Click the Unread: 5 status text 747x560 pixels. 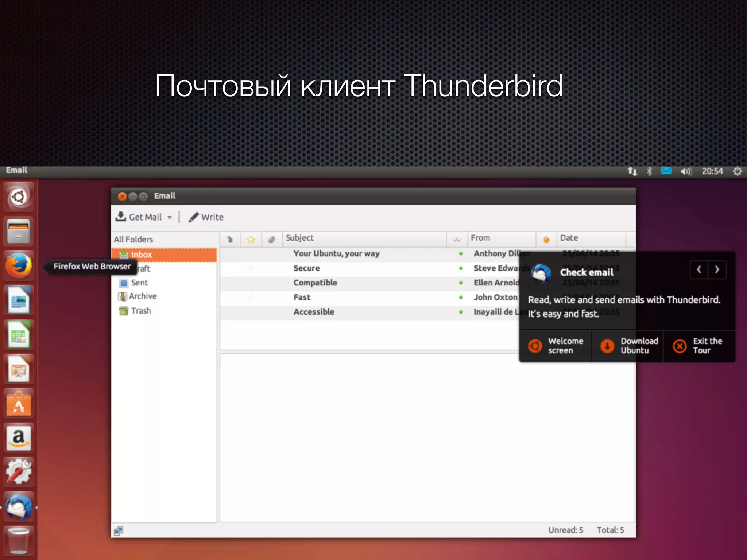[x=566, y=530]
